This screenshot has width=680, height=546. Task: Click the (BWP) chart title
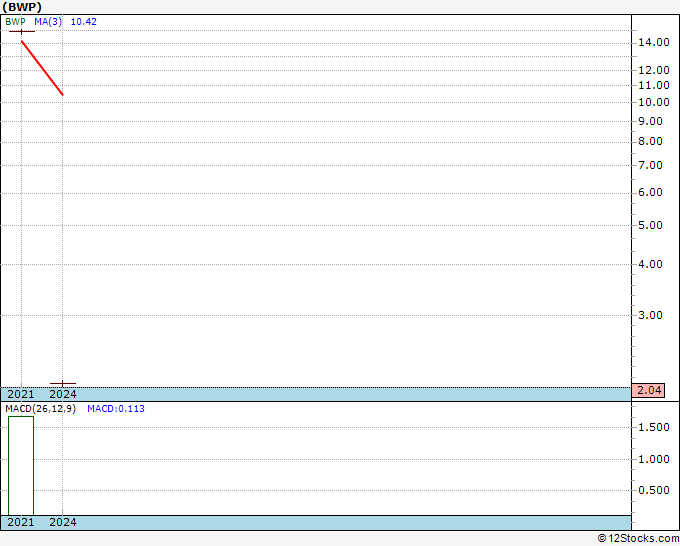click(22, 7)
